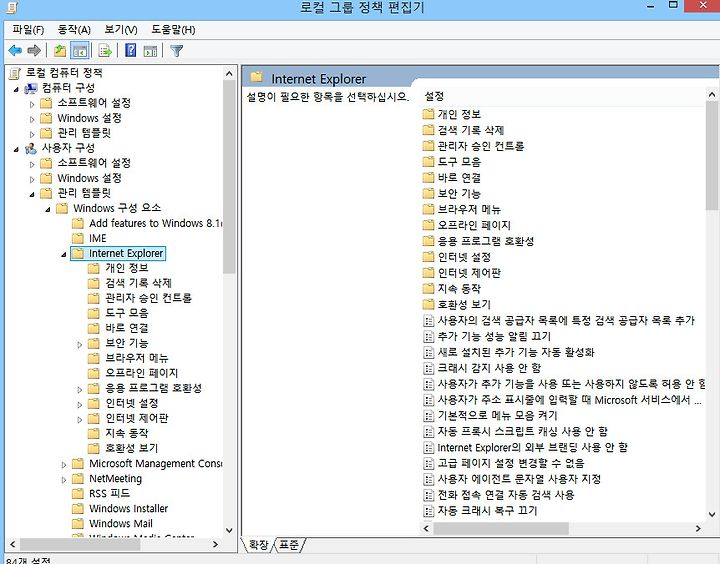Screen dimensions: 720x564
Task: Click the policy icon for 기본적으로 메뉴 모음 켜기
Action: [x=428, y=416]
